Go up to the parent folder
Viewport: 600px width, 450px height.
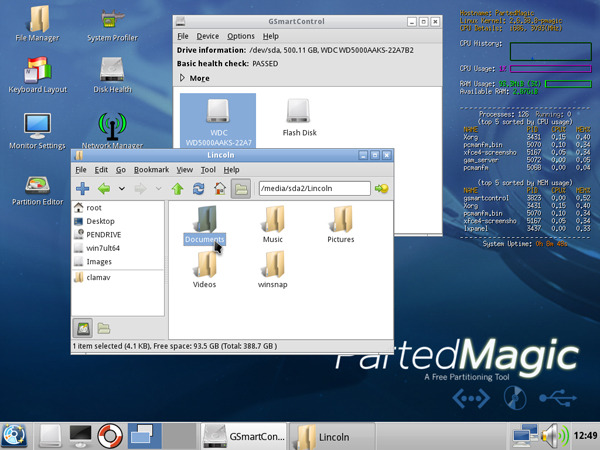[177, 188]
